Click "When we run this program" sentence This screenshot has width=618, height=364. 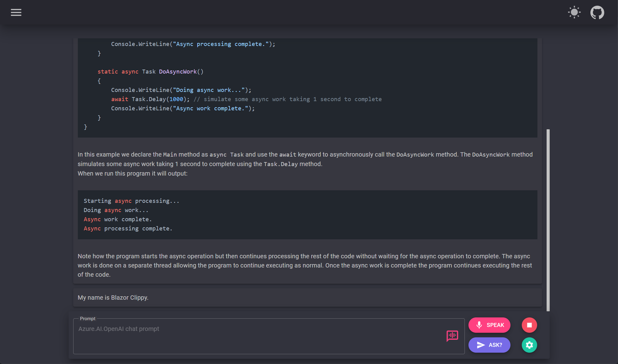[132, 173]
